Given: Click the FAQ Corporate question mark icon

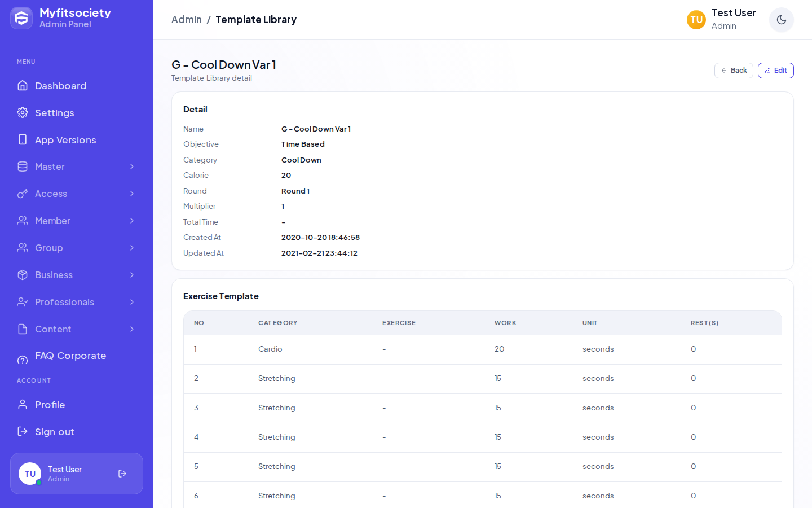Looking at the screenshot, I should click(23, 360).
